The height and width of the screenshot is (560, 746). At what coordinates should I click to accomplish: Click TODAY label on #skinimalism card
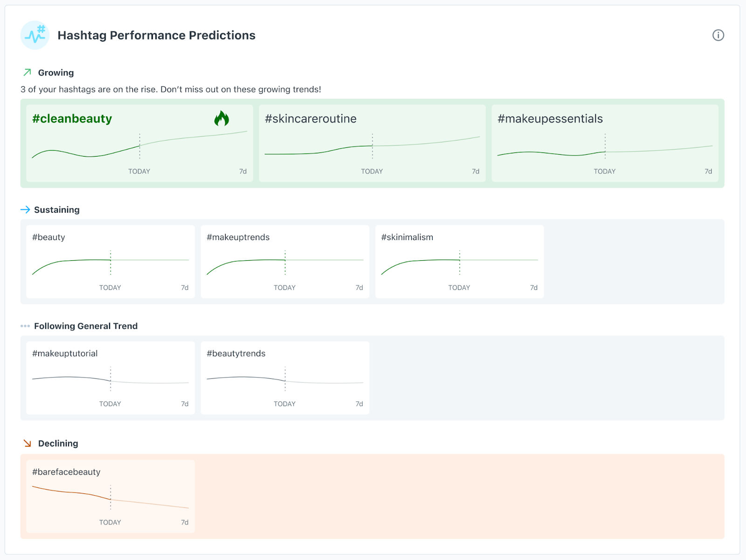(x=459, y=288)
